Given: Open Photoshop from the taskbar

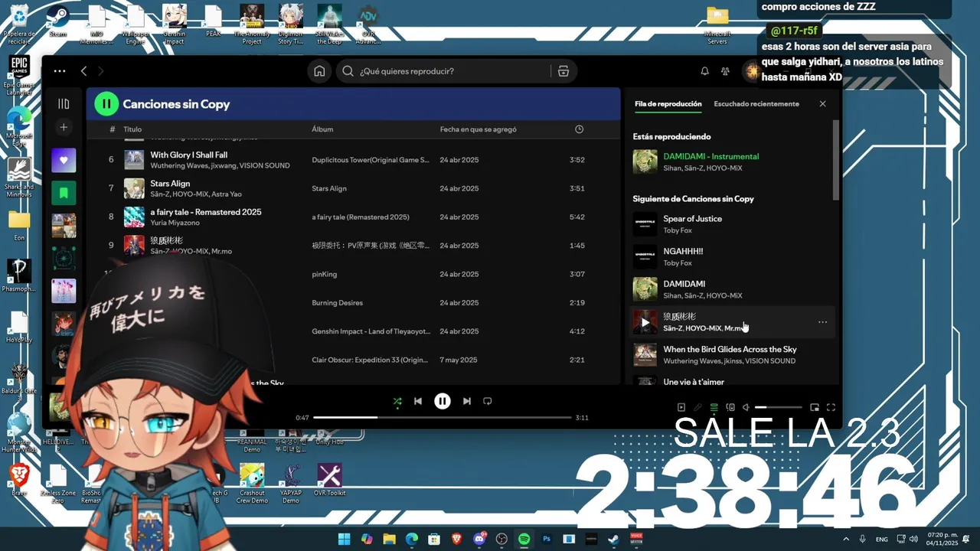Looking at the screenshot, I should tap(547, 539).
